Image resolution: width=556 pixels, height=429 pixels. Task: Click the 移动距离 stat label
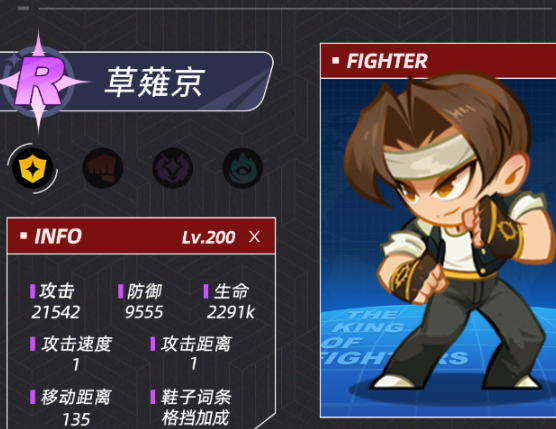76,397
